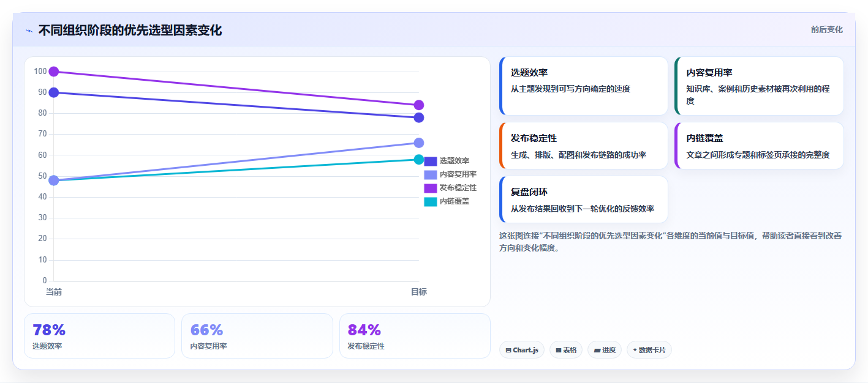
Task: Click the 目标 x-axis label
Action: click(x=419, y=292)
